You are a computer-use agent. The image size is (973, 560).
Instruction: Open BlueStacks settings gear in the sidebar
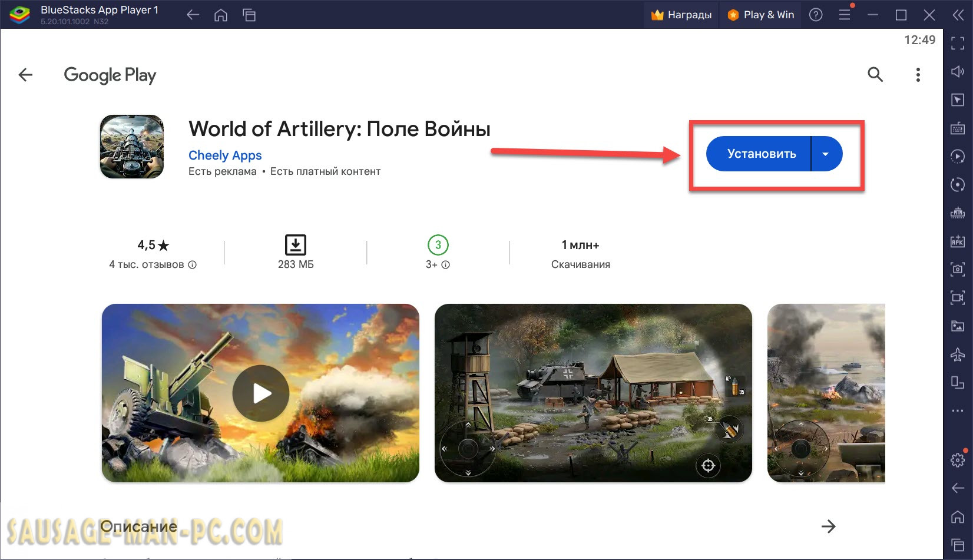(x=958, y=459)
